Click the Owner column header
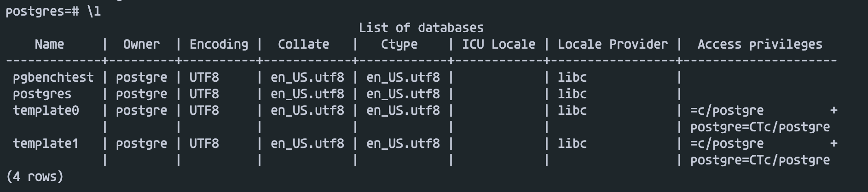This screenshot has width=868, height=192. coord(141,45)
